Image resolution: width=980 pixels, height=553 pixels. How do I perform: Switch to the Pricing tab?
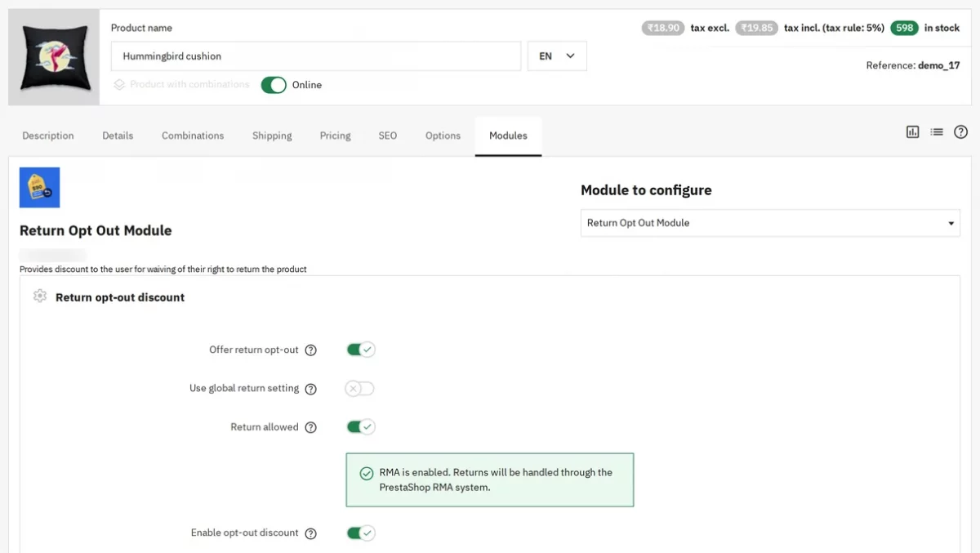(x=336, y=136)
